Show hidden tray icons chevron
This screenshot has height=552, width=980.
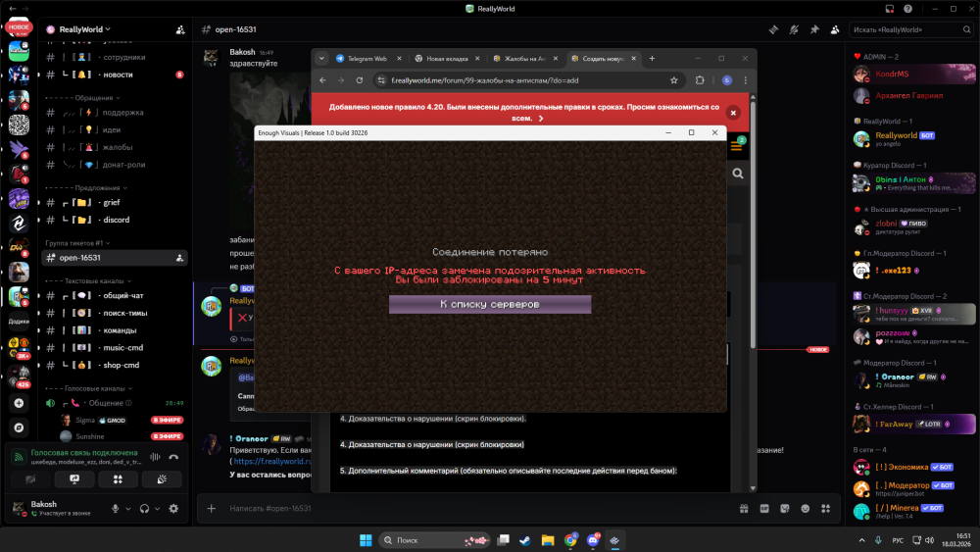click(x=861, y=540)
